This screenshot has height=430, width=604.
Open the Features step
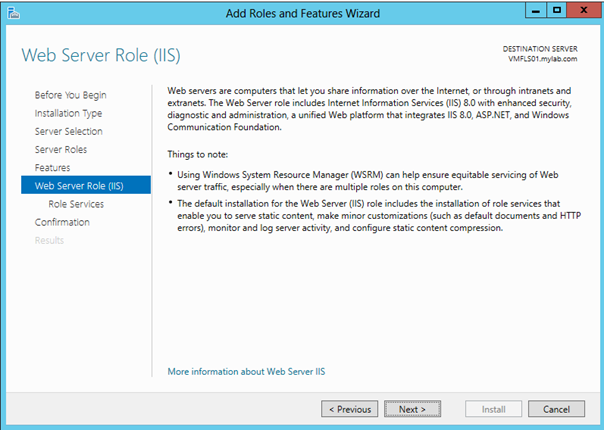[x=52, y=168]
